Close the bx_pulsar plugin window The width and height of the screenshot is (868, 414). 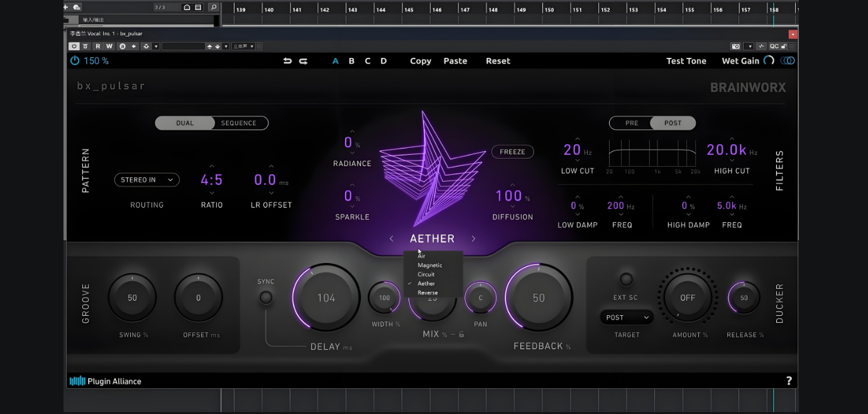(793, 34)
